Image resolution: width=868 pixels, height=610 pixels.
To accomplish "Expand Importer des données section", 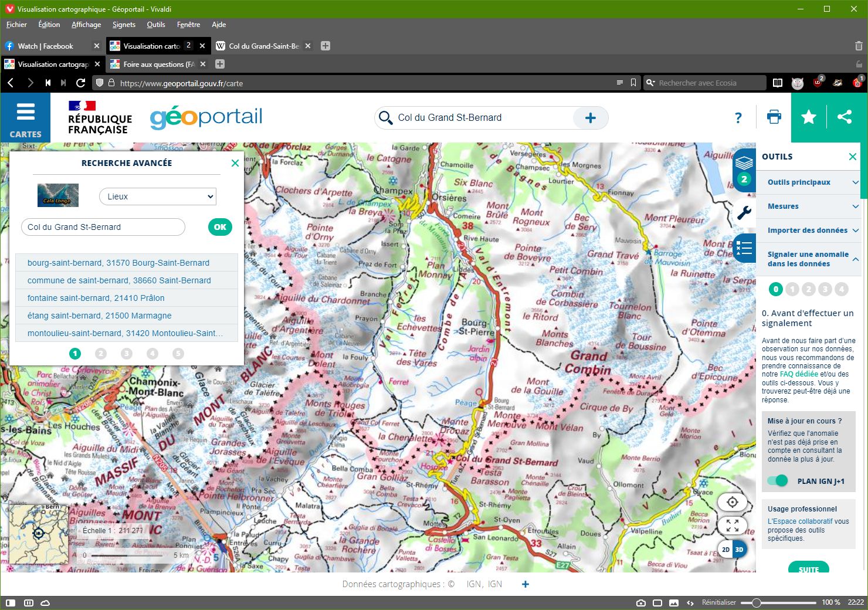I will click(808, 231).
